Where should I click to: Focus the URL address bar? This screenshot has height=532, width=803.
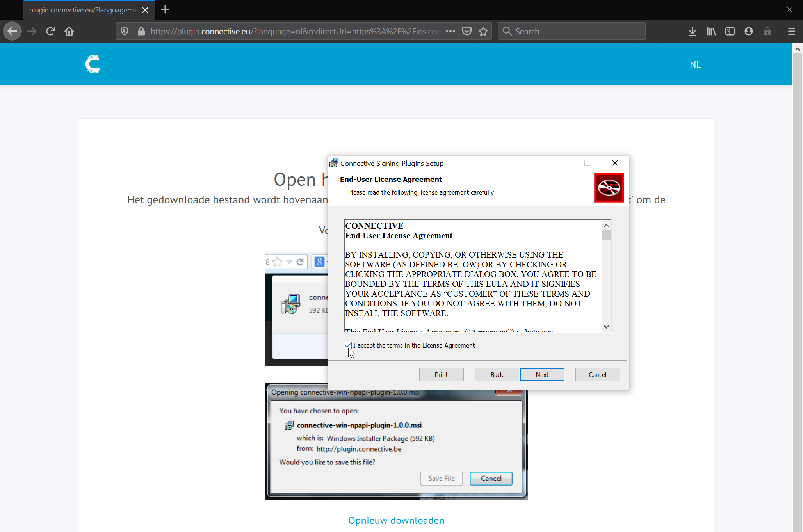(x=295, y=31)
